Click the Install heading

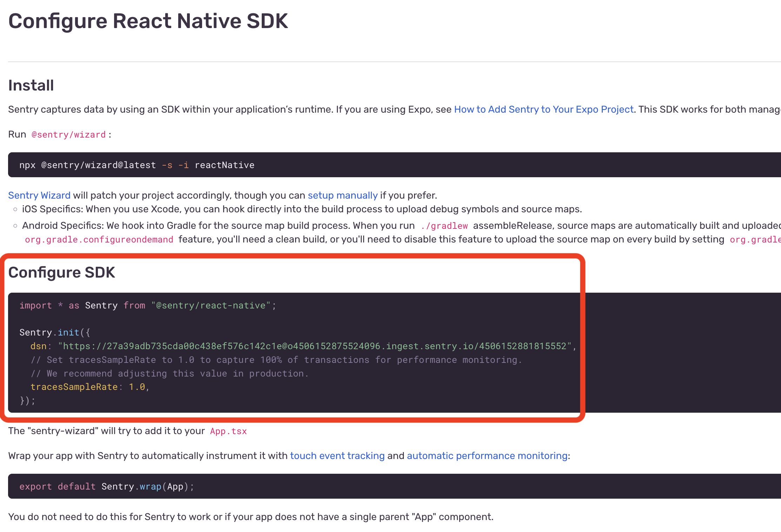click(x=31, y=86)
